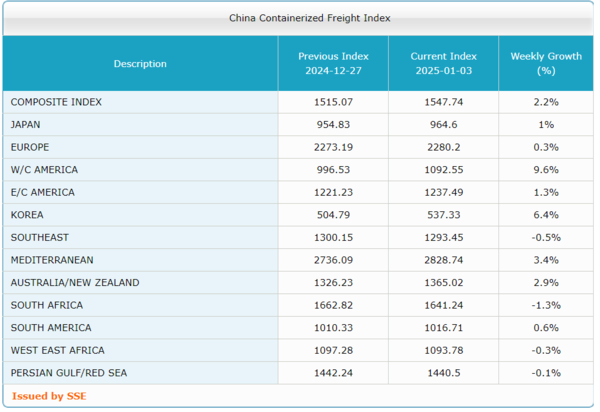Select the PERSIAN GULF/RED SEA row label
Screen dimensions: 600x412
69,373
